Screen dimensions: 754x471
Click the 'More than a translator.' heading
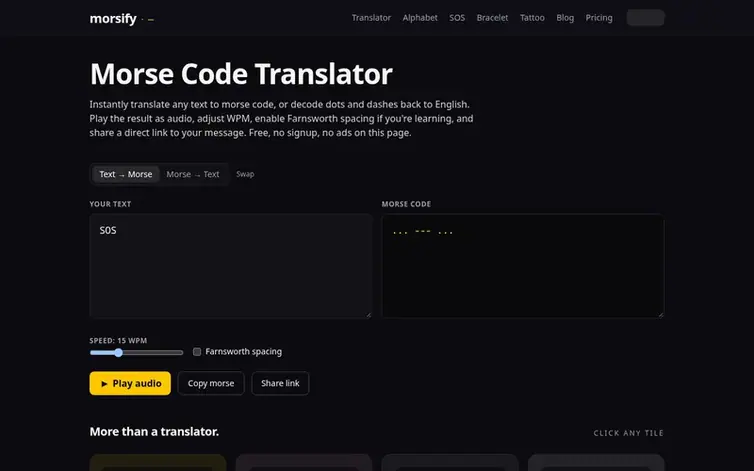point(154,432)
